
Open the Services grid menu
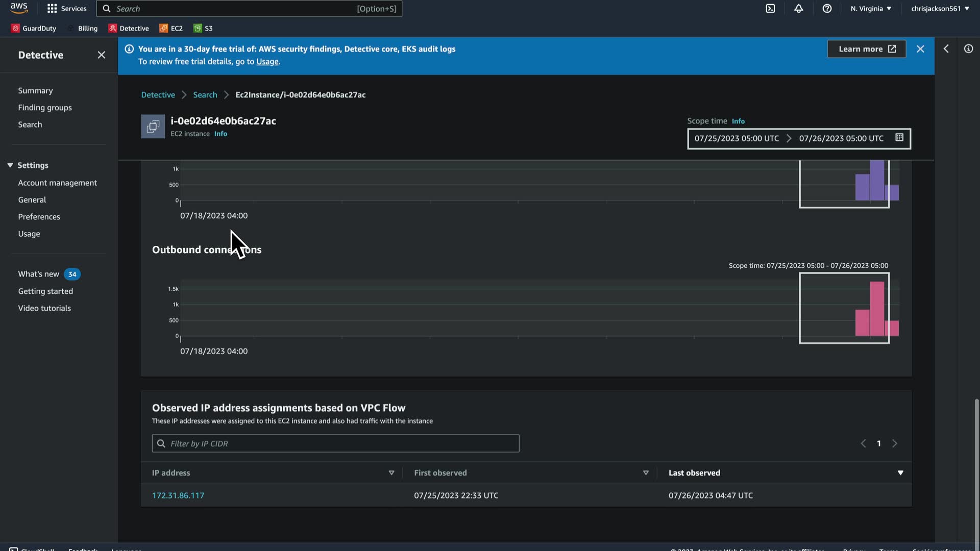(x=52, y=9)
